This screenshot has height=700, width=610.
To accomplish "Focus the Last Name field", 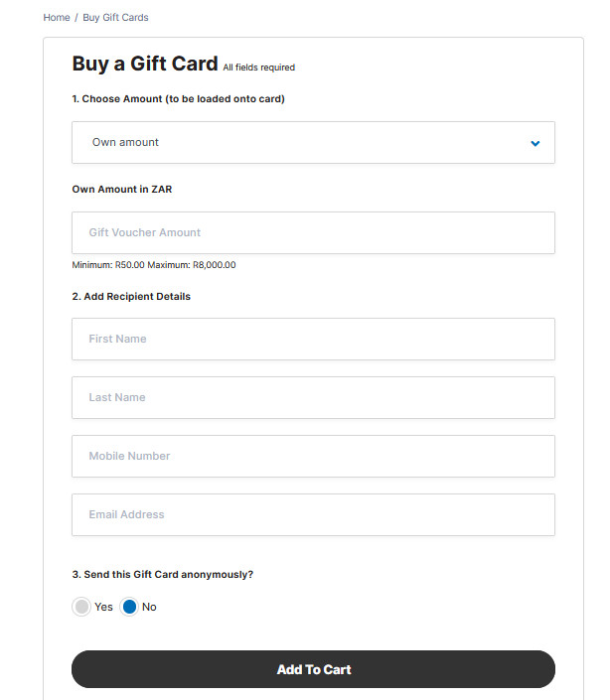I will point(313,397).
